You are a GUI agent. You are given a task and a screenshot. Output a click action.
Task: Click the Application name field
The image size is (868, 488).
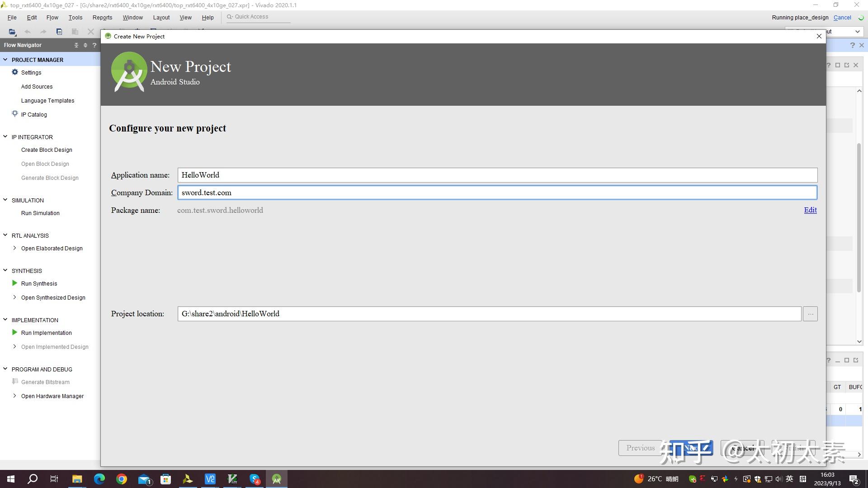[x=497, y=175]
